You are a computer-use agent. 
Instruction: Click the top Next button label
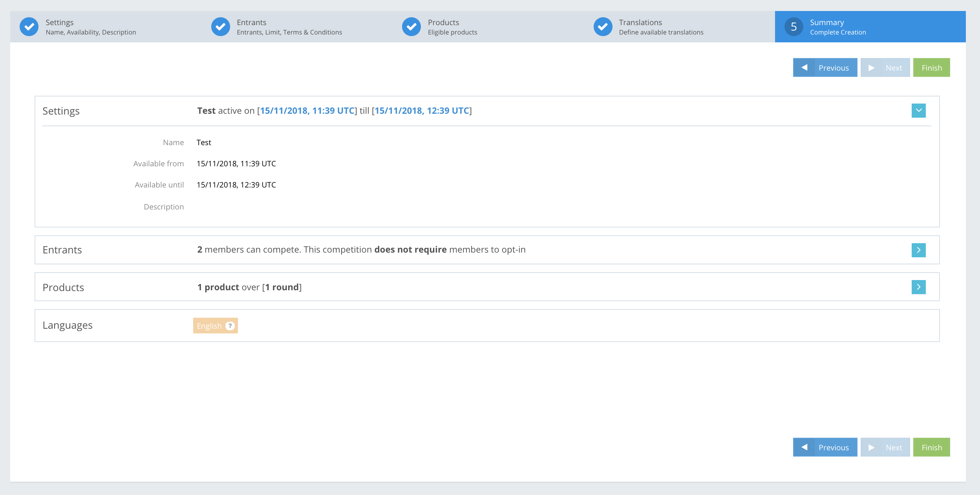tap(894, 68)
